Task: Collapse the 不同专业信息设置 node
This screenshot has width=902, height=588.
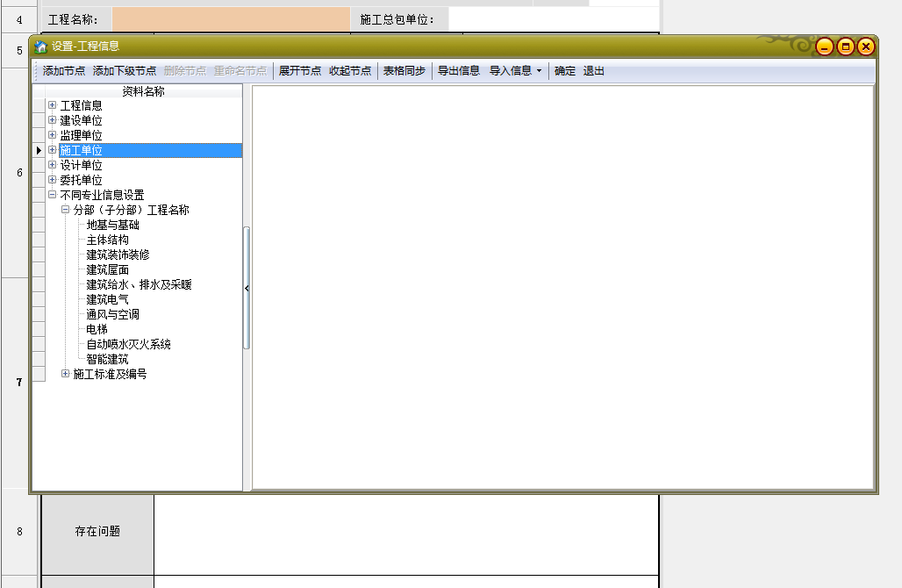Action: [x=53, y=195]
